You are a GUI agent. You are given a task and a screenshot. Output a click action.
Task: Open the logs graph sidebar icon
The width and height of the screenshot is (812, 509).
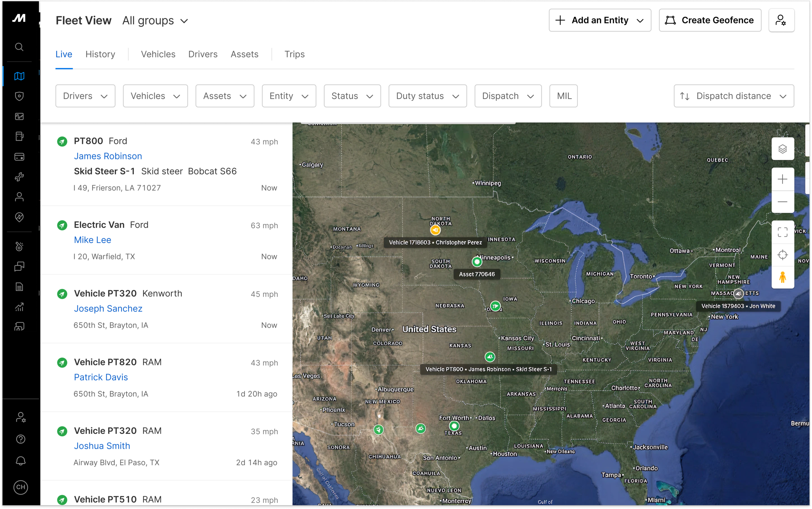pos(19,117)
